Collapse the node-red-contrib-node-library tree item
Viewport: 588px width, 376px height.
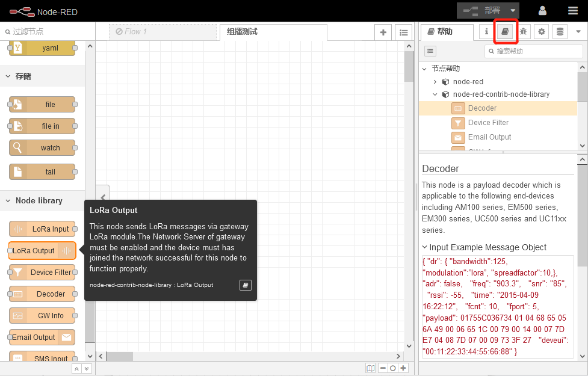coord(435,94)
